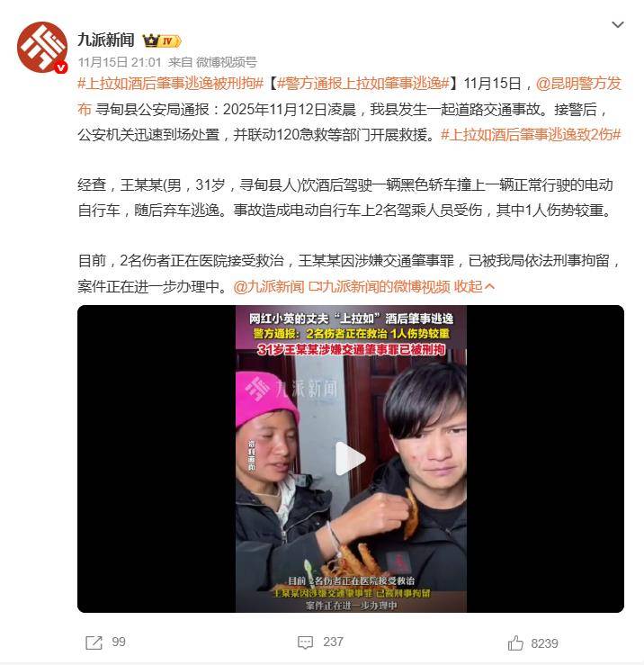Open the post timestamp 11月15日 21:01

click(x=120, y=62)
